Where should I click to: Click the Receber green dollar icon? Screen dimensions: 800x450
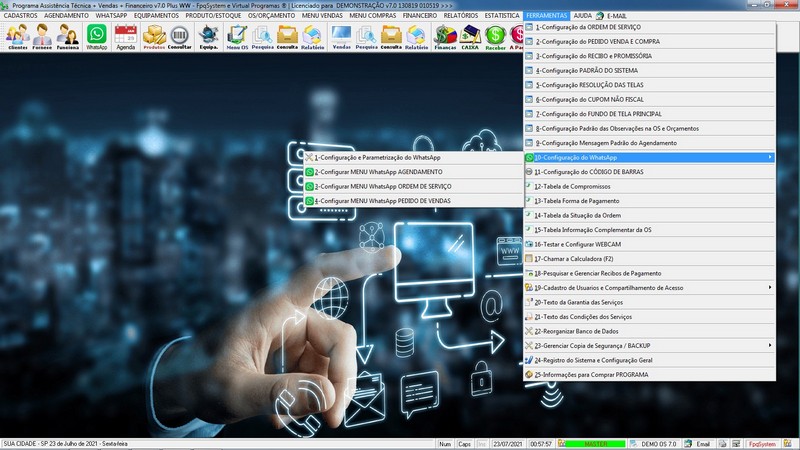click(495, 37)
